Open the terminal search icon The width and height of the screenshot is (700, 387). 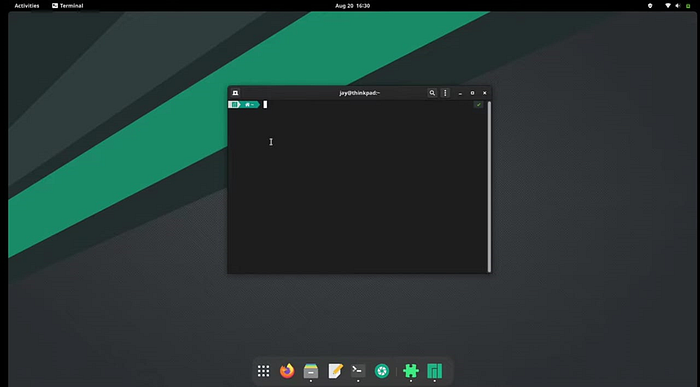tap(432, 93)
